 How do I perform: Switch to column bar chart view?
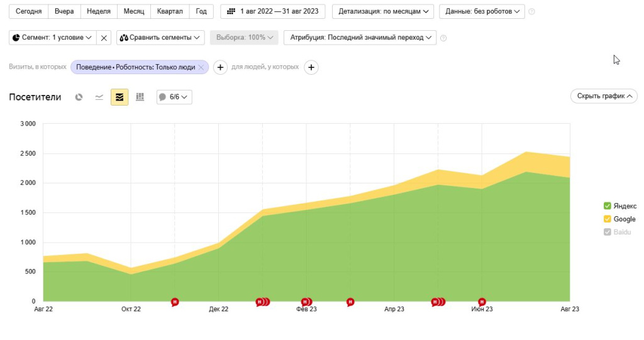140,97
